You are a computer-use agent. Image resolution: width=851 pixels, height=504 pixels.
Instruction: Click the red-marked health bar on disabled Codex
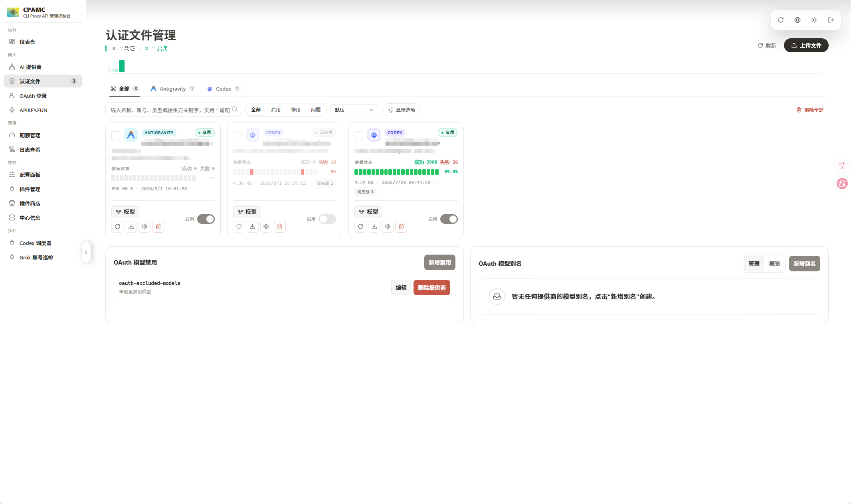[275, 172]
